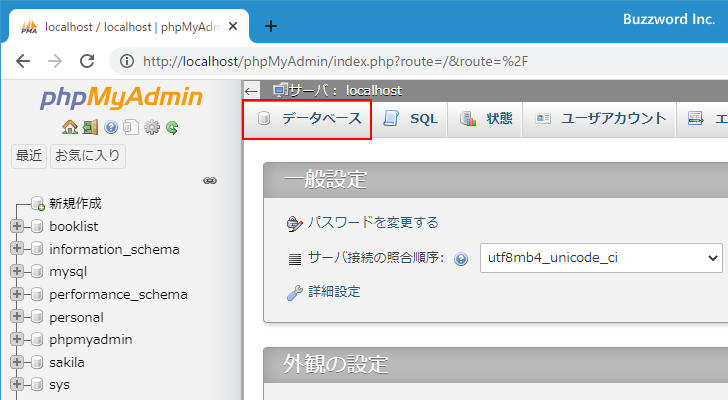Expand the booklist database tree node
The width and height of the screenshot is (728, 400).
point(17,226)
